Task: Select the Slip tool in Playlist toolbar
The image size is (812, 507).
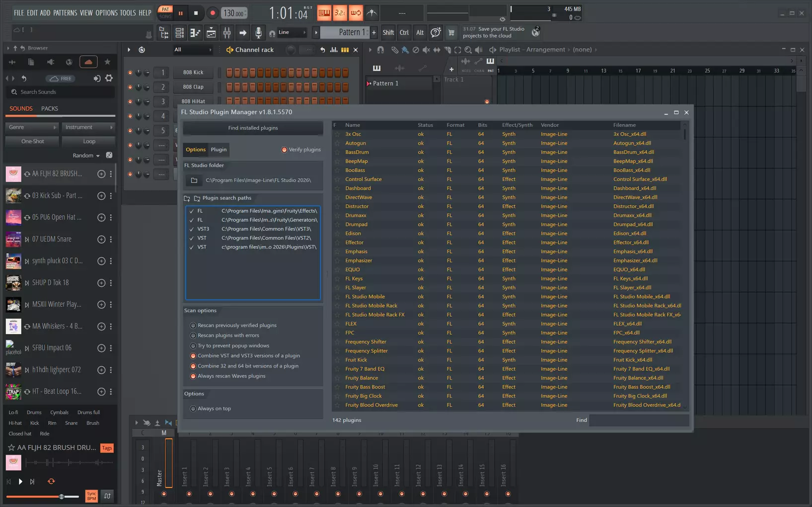Action: coord(437,50)
